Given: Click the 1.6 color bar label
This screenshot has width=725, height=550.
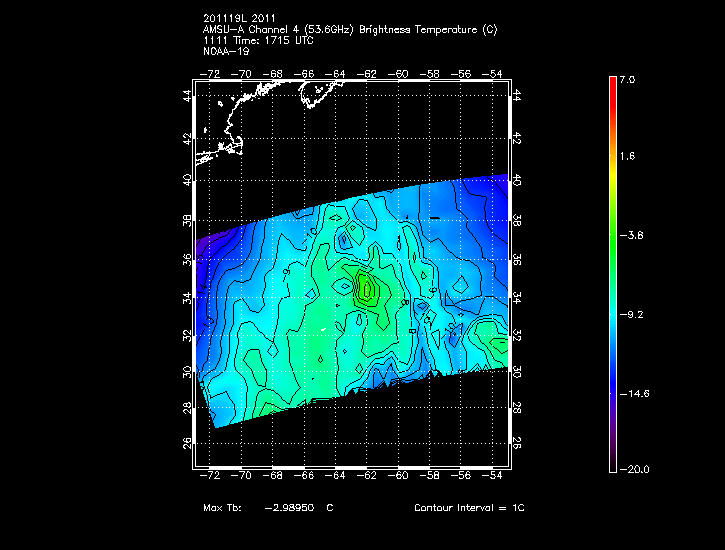Looking at the screenshot, I should pyautogui.click(x=625, y=156).
